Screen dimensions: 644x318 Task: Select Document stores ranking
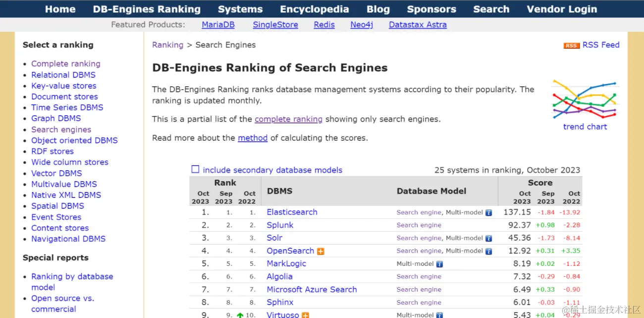click(64, 96)
